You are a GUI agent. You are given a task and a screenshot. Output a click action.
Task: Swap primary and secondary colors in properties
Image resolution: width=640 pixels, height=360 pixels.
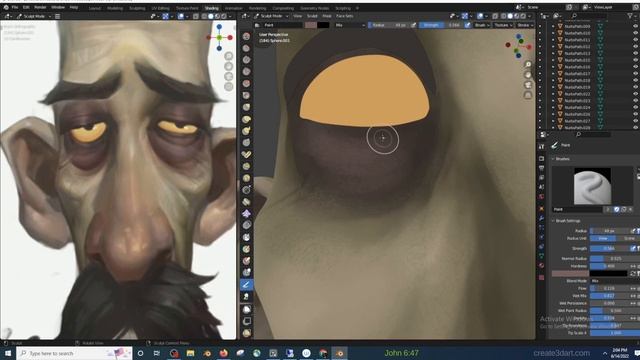pyautogui.click(x=633, y=273)
